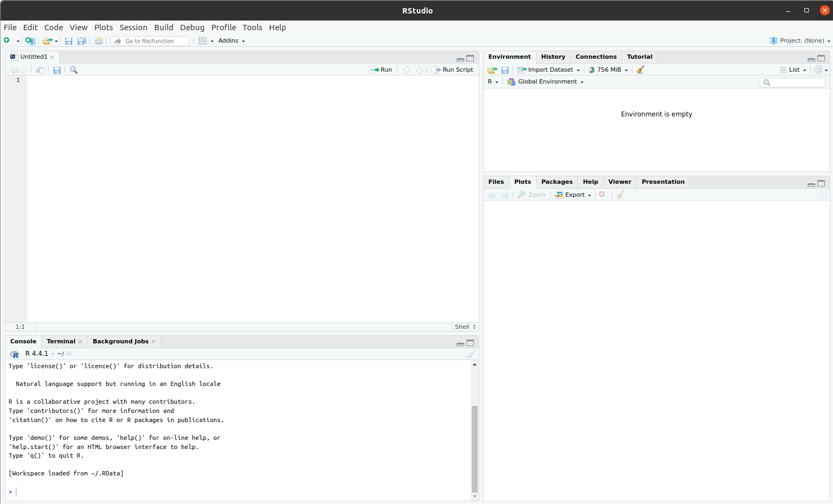Open the 756 MiB memory usage dropdown
This screenshot has width=833, height=504.
point(608,70)
